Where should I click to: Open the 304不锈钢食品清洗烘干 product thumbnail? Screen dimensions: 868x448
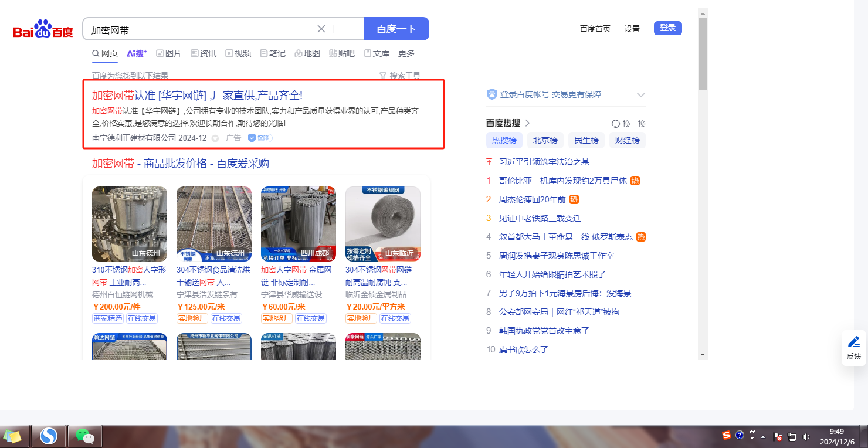coord(214,224)
